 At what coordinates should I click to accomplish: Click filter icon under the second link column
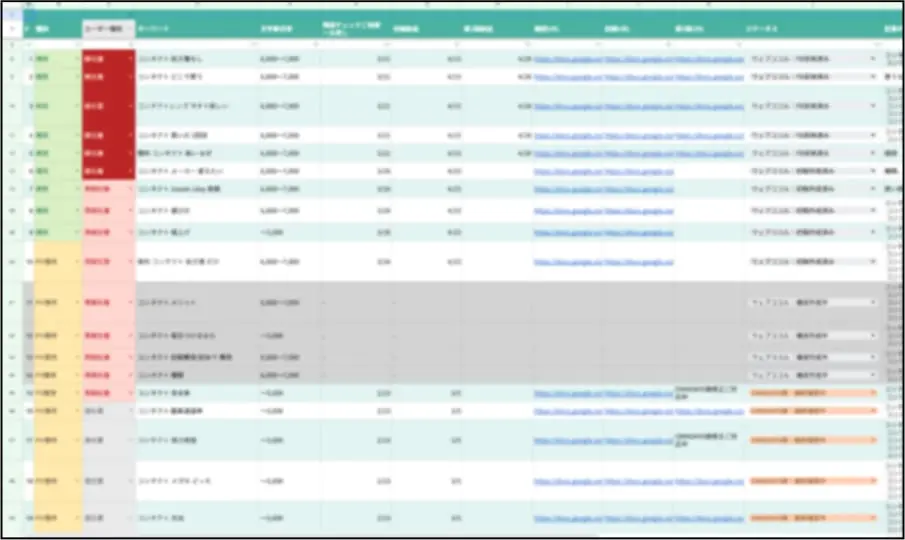(x=667, y=46)
